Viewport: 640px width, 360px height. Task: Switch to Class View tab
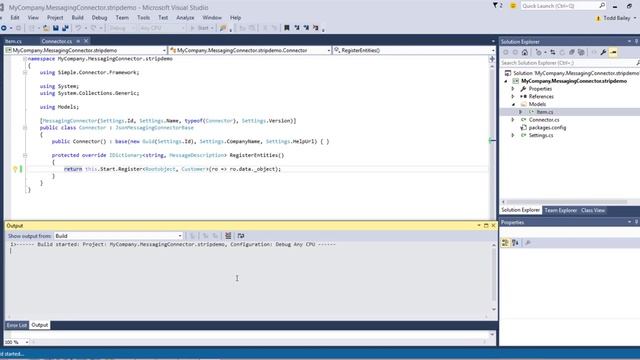(x=593, y=210)
